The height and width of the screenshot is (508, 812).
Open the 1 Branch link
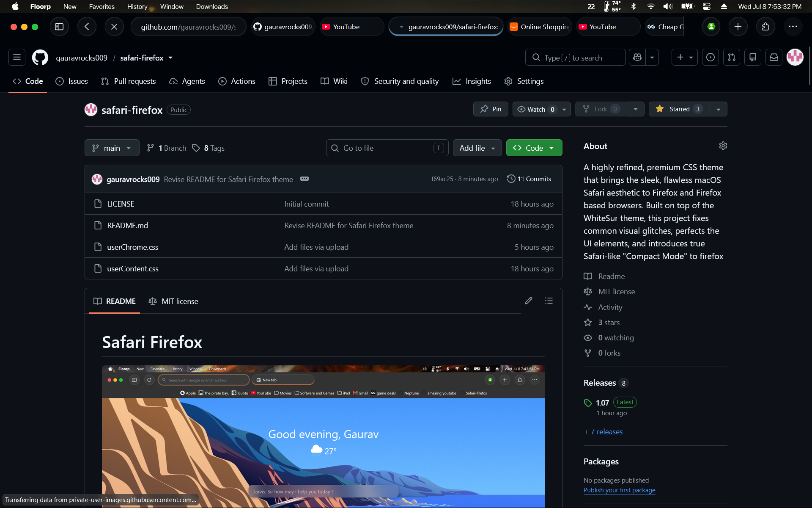167,148
